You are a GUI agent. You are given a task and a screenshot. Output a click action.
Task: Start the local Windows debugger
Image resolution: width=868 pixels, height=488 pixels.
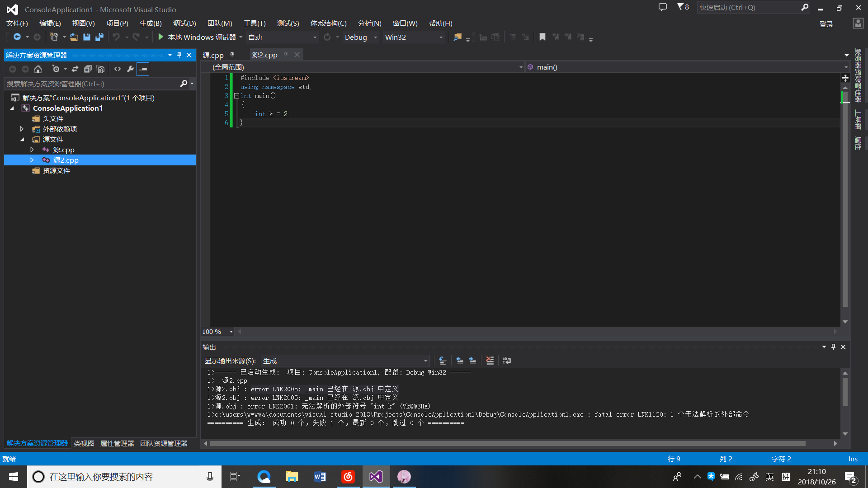pos(197,37)
